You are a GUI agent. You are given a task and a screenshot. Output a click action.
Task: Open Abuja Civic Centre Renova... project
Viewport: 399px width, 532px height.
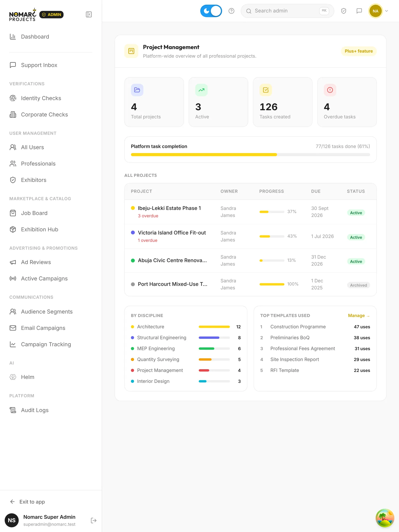click(x=172, y=261)
